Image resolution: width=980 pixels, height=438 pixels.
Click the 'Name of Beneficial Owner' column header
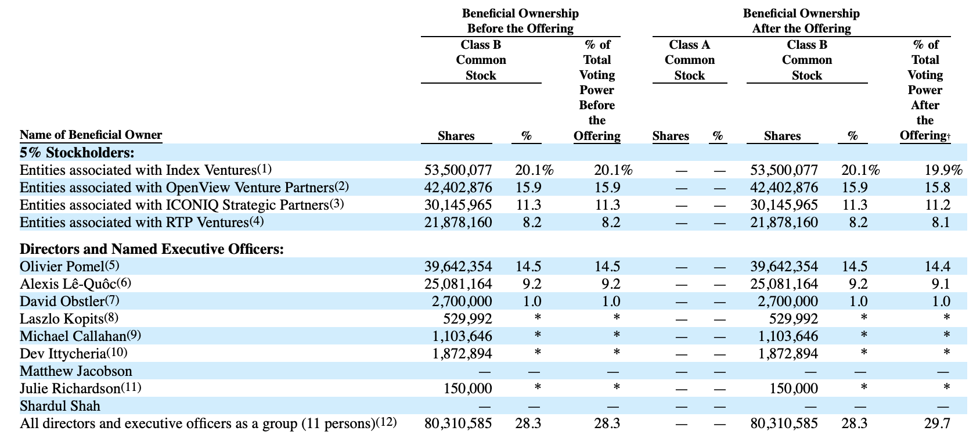click(x=91, y=135)
